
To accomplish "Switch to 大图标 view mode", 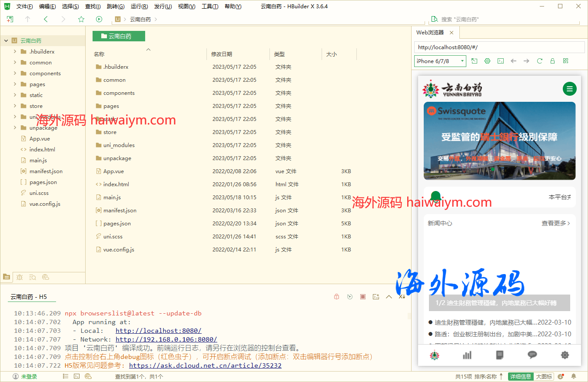I will 544,376.
